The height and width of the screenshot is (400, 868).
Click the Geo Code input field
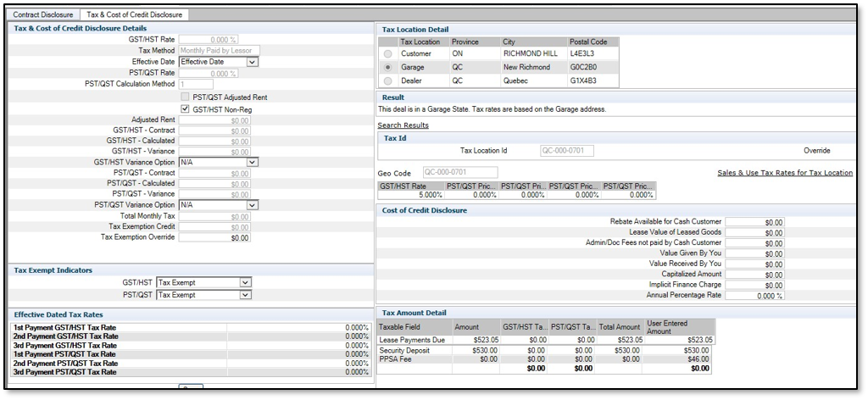459,173
